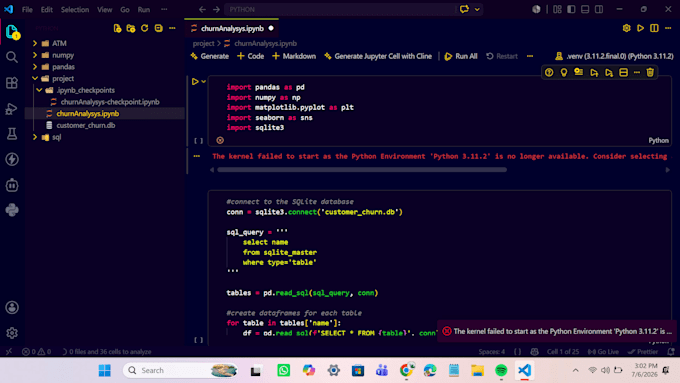The height and width of the screenshot is (383, 680).
Task: Split the editor to the right
Action: (654, 28)
